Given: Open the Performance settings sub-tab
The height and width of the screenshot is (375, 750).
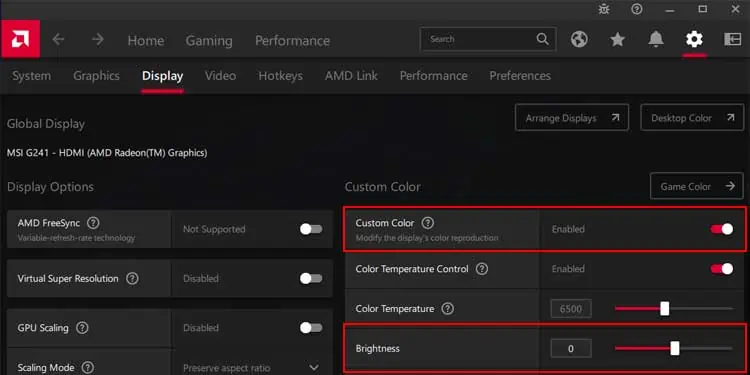Looking at the screenshot, I should point(433,76).
